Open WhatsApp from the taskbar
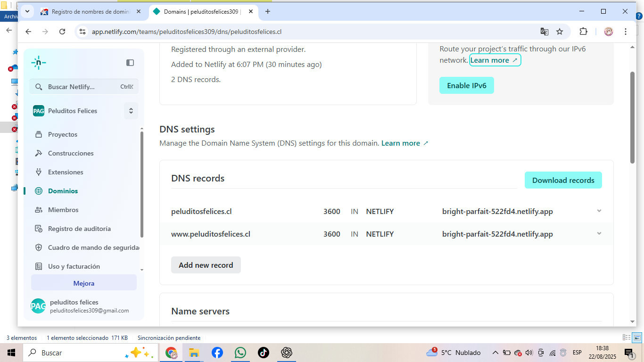This screenshot has width=644, height=362. [x=240, y=353]
